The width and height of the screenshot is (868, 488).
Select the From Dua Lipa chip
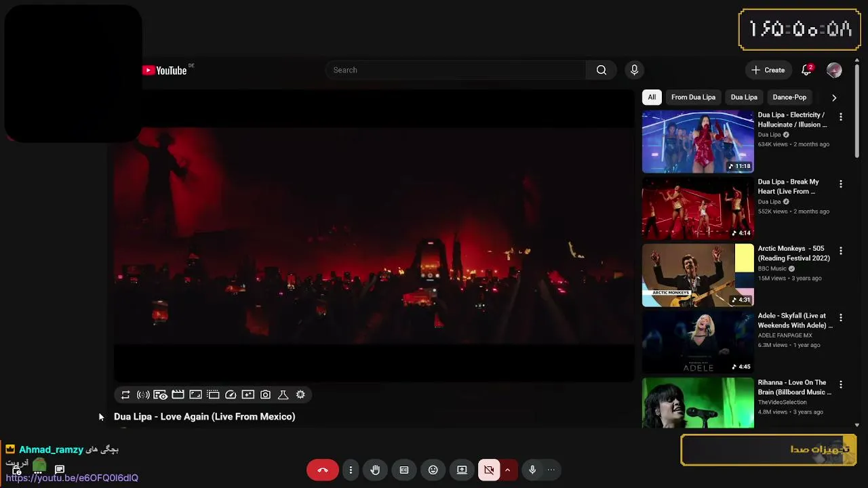[x=693, y=97]
